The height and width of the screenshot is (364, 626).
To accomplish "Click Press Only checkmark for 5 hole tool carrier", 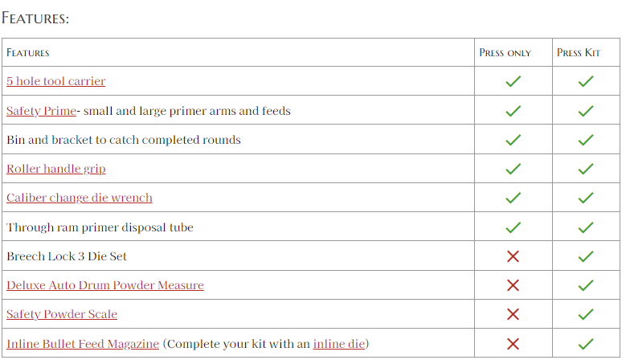I will coord(513,81).
